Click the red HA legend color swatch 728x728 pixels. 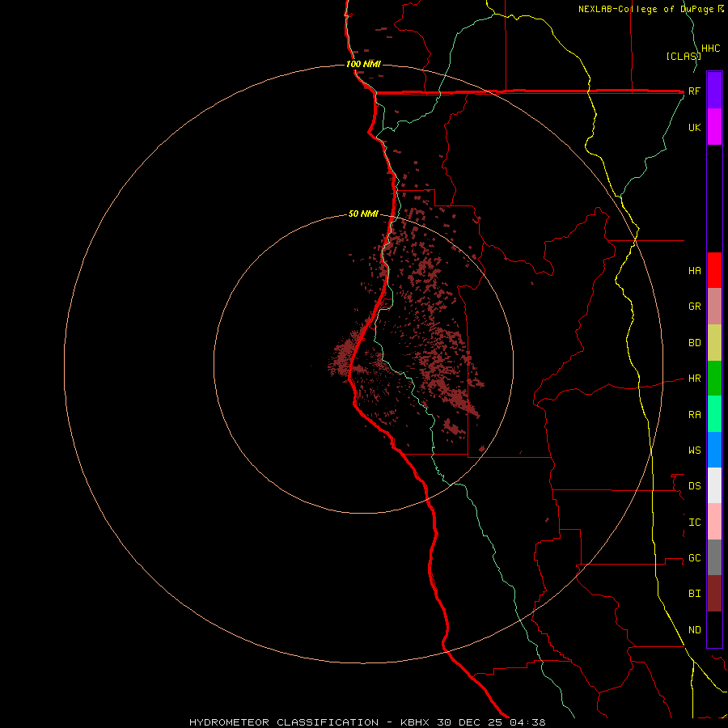714,270
